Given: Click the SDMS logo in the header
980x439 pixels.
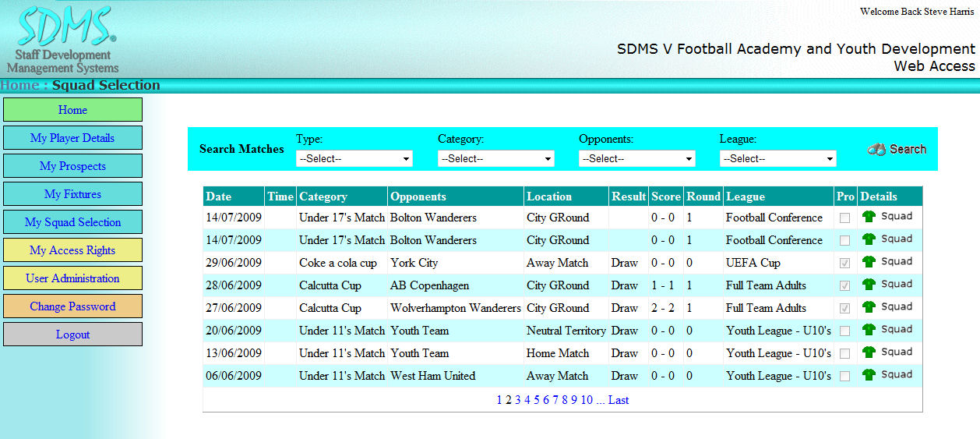Looking at the screenshot, I should [x=64, y=40].
